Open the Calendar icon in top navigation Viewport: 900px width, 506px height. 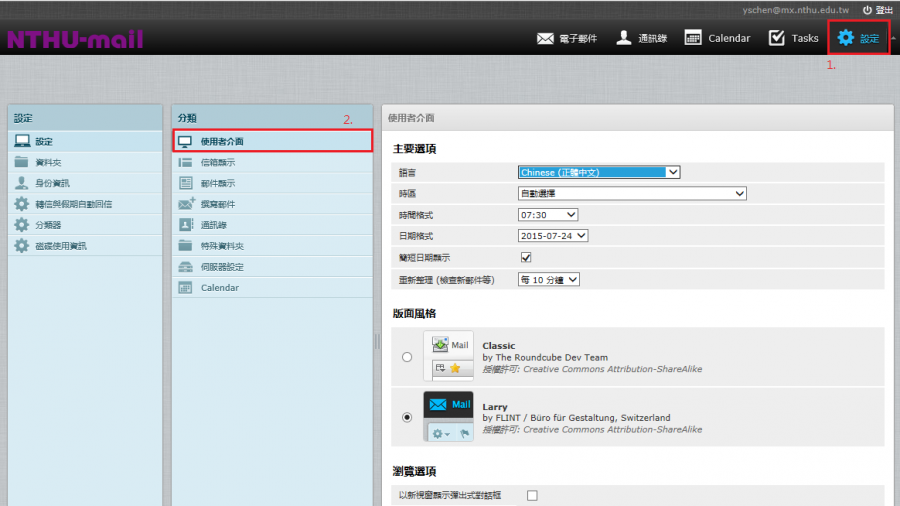[x=693, y=38]
